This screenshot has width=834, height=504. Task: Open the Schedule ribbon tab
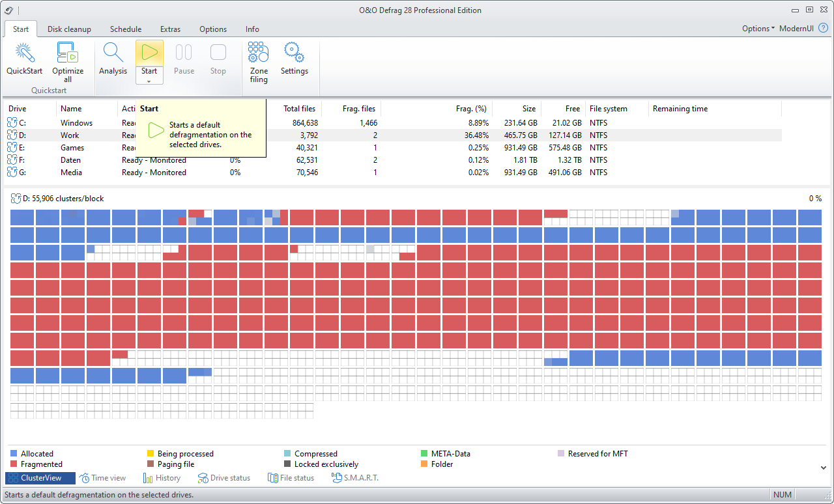(x=126, y=29)
